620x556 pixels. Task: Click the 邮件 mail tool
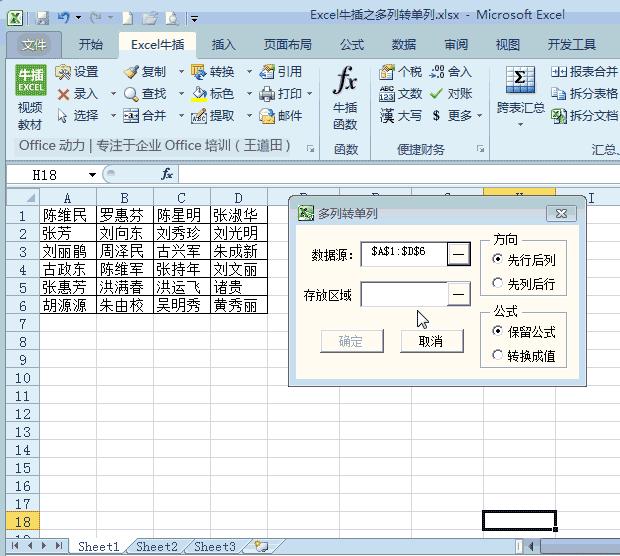point(281,115)
